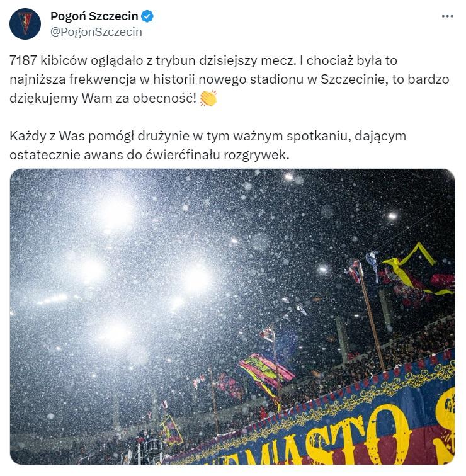Open the three-dot more options menu

[x=447, y=16]
